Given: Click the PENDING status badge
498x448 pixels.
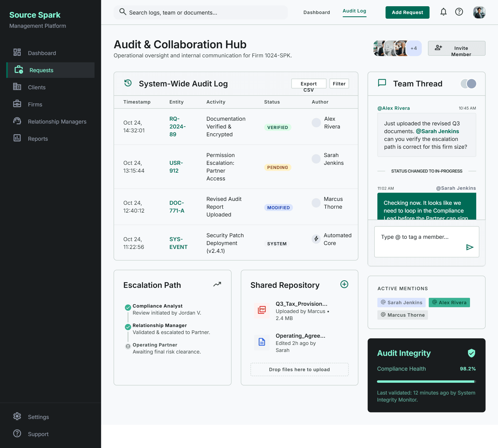Looking at the screenshot, I should point(278,167).
